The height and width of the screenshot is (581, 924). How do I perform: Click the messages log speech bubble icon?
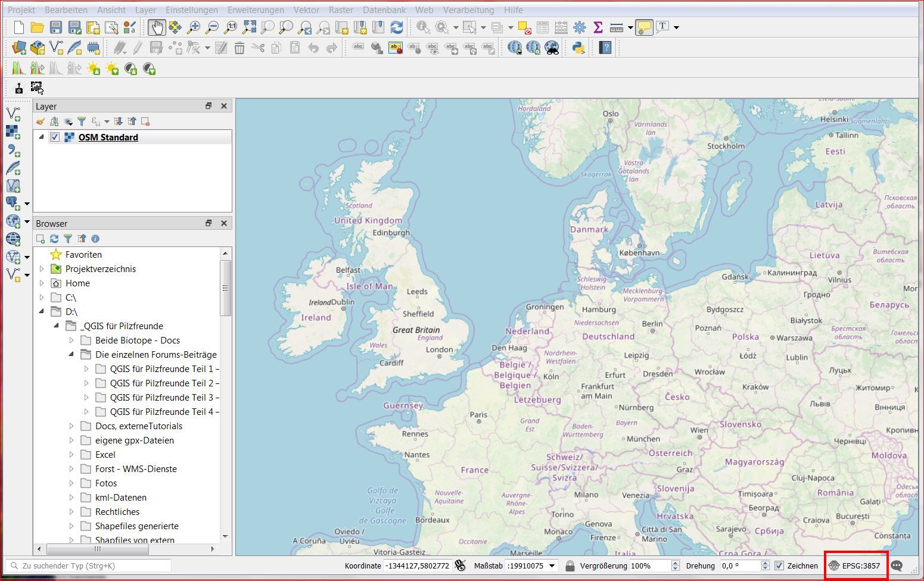[897, 566]
